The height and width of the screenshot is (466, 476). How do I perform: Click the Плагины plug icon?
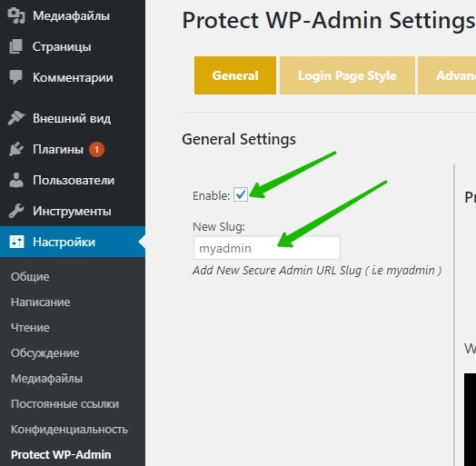pyautogui.click(x=16, y=149)
